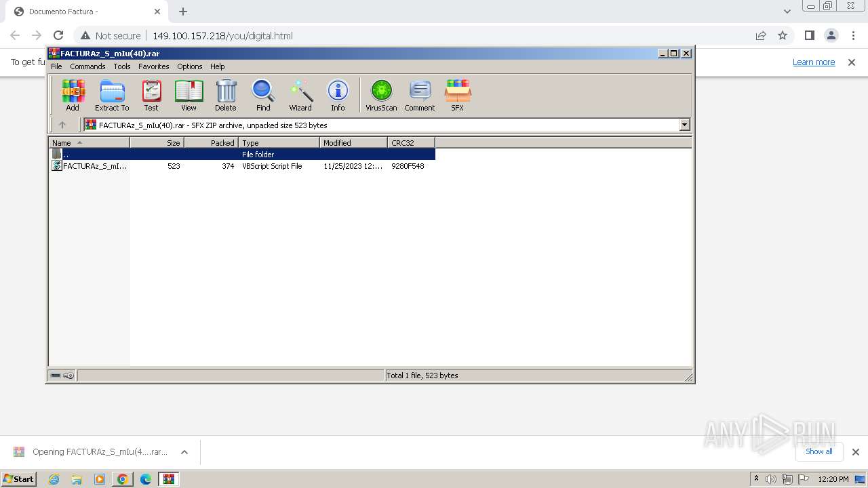Image resolution: width=868 pixels, height=488 pixels.
Task: Click the Add archive toolbar icon
Action: [73, 95]
